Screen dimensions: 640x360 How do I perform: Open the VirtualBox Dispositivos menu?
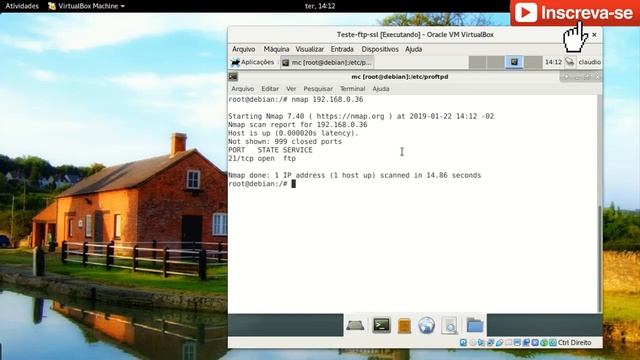coord(380,49)
